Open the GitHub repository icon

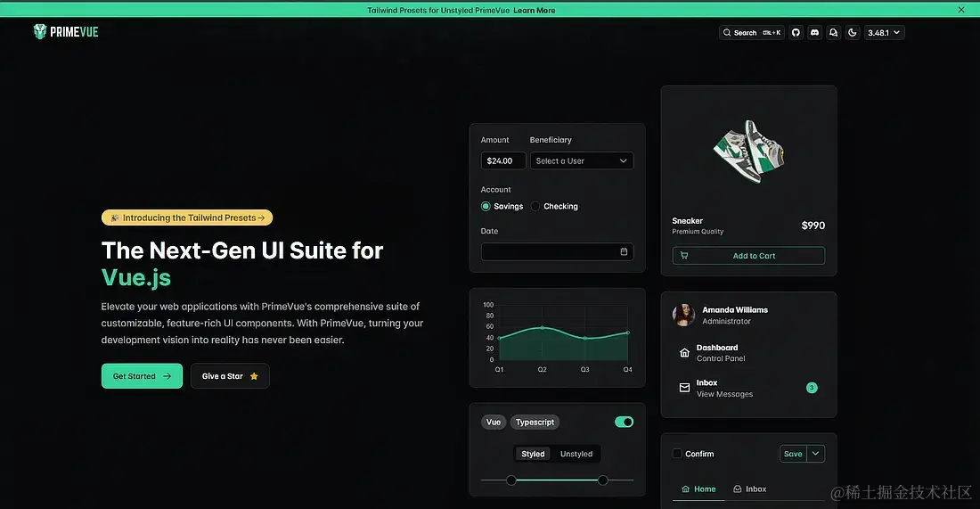point(796,32)
